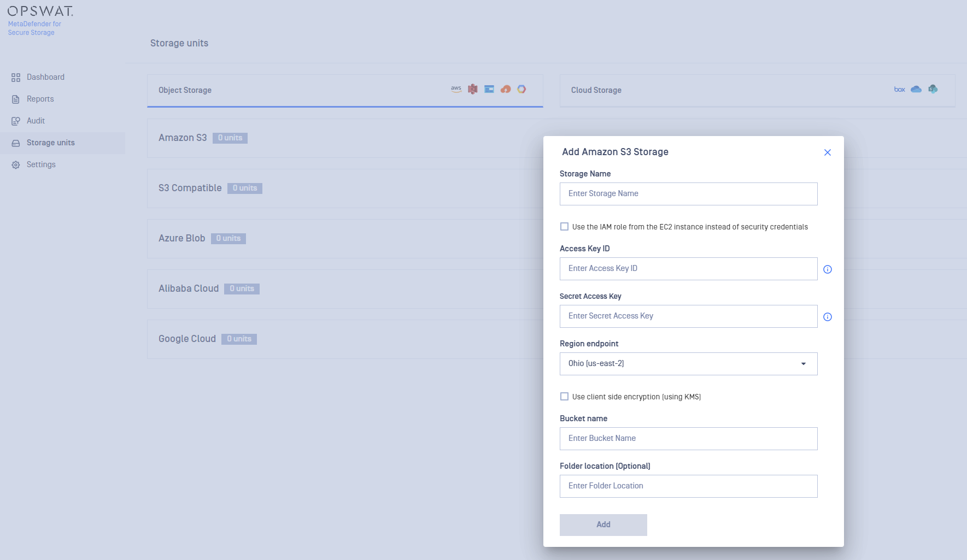Click the Alibaba Cloud '0 units' badge
Viewport: 967px width, 560px height.
(x=242, y=289)
